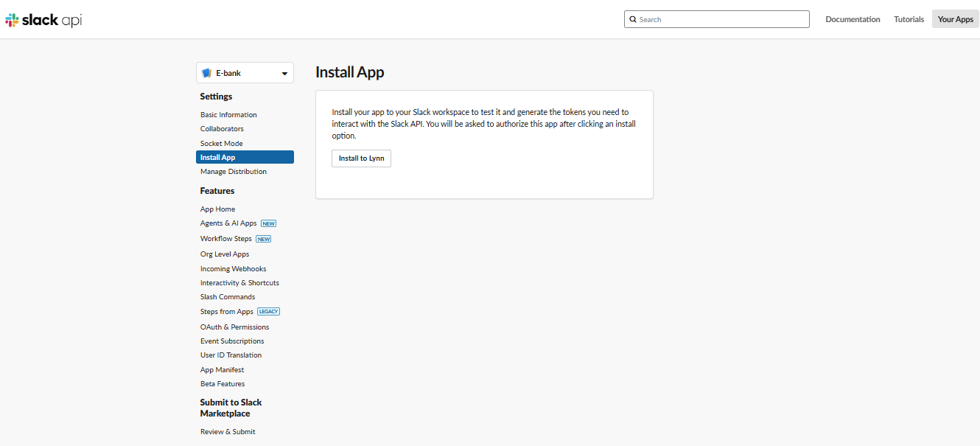Select Manage Distribution

click(x=234, y=171)
